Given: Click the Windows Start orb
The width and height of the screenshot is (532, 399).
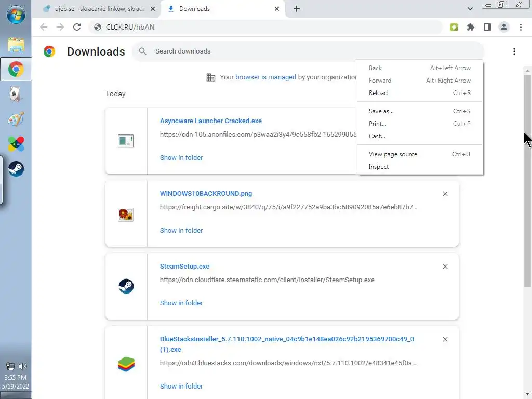Looking at the screenshot, I should coord(16,14).
